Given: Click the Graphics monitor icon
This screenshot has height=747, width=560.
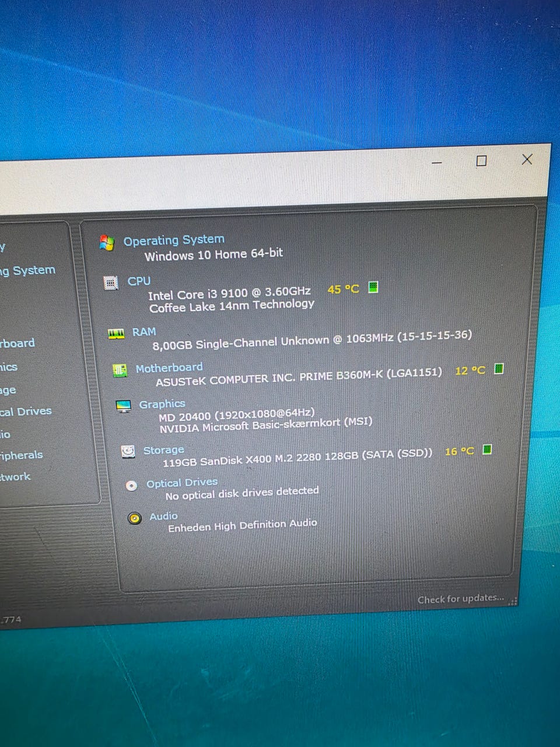Looking at the screenshot, I should (124, 406).
